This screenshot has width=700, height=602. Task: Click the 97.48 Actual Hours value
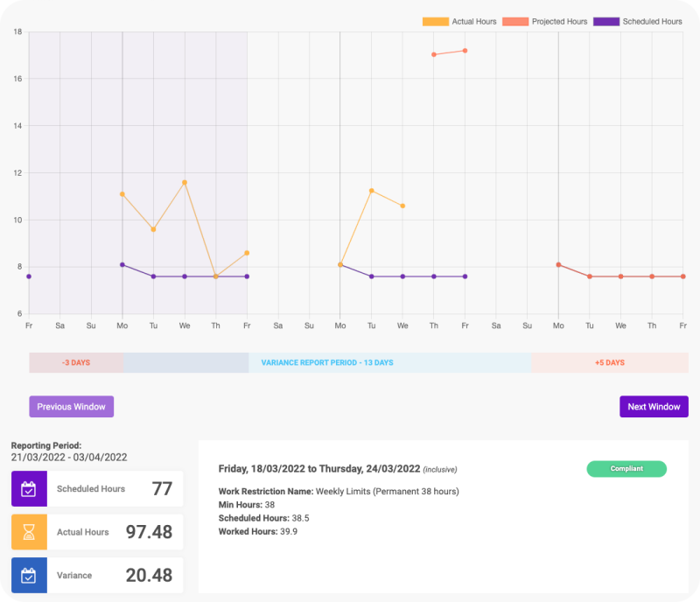(x=149, y=532)
